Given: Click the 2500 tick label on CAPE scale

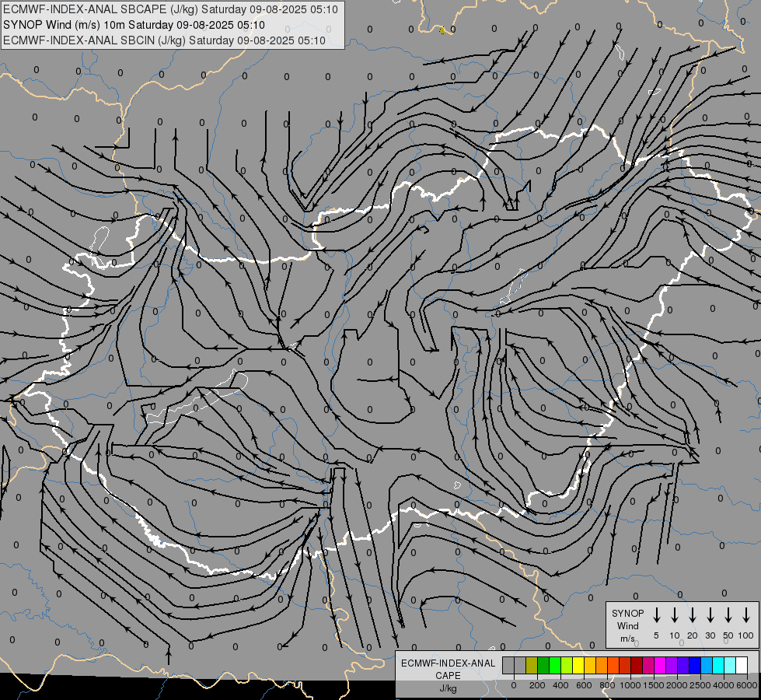Looking at the screenshot, I should [700, 685].
